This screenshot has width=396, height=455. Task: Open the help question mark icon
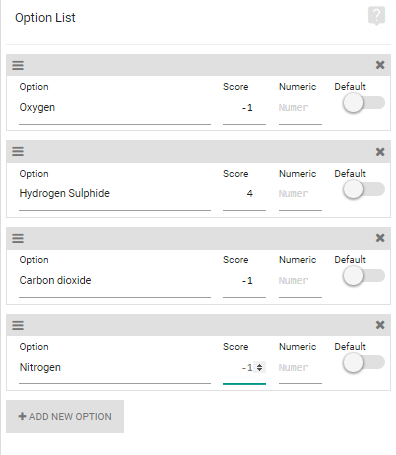pyautogui.click(x=376, y=16)
